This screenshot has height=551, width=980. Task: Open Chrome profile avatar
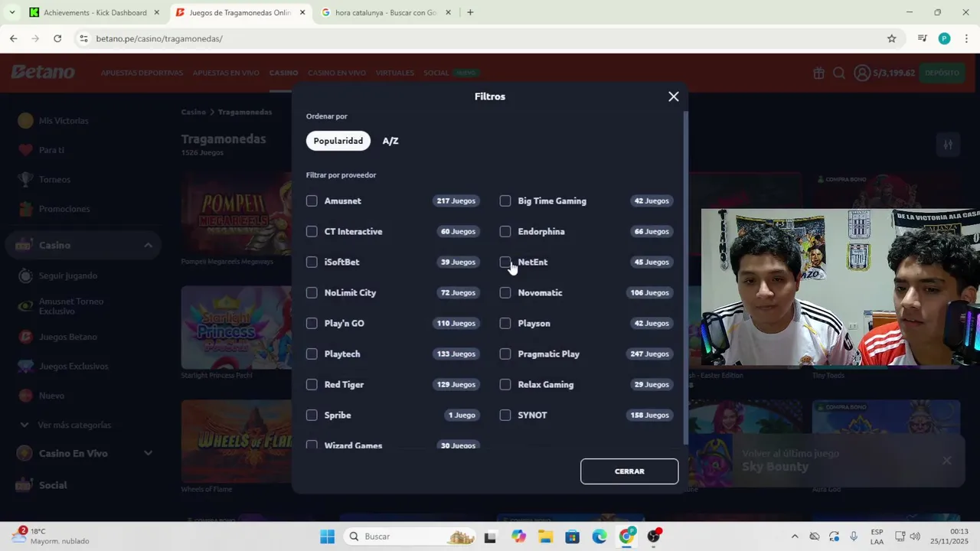(945, 38)
